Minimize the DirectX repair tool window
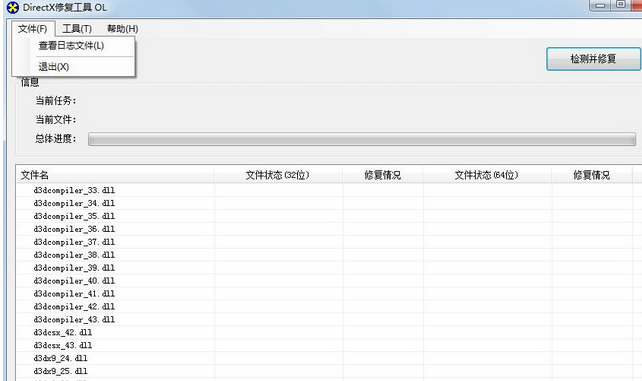 [600, 5]
